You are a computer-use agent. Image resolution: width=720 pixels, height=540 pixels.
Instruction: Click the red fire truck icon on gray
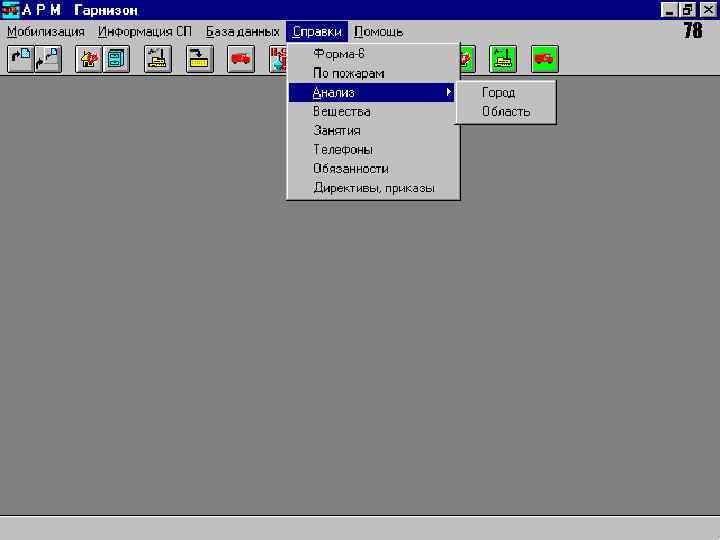click(241, 59)
